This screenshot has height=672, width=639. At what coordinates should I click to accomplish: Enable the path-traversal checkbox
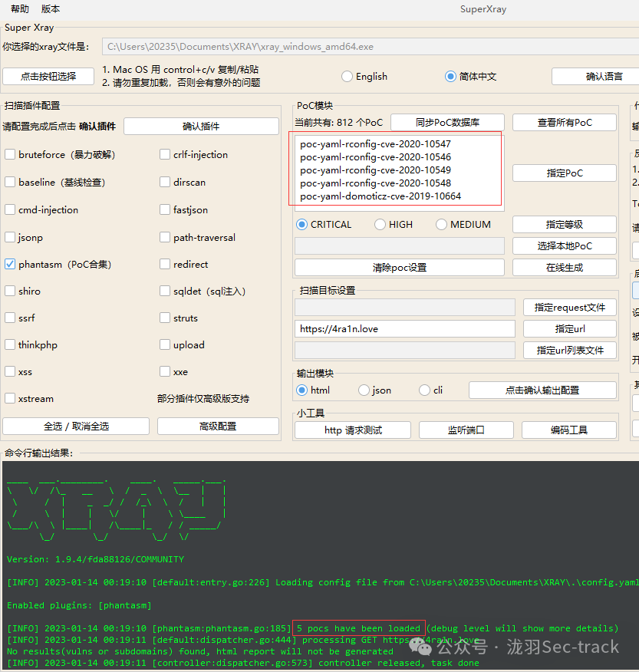(165, 237)
